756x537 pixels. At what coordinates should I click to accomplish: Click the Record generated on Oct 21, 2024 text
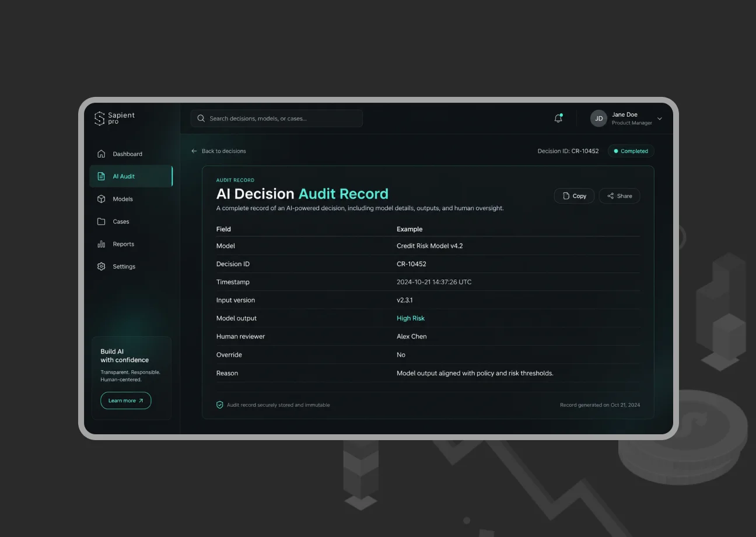[600, 405]
